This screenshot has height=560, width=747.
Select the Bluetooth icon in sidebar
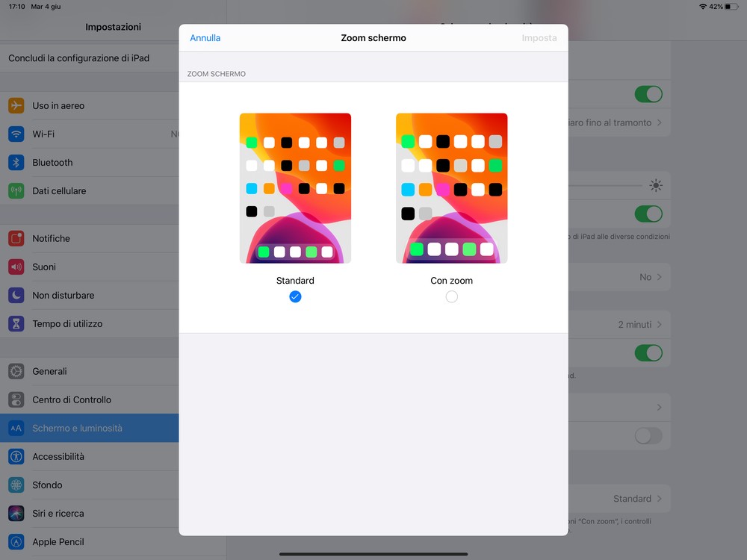pyautogui.click(x=16, y=163)
